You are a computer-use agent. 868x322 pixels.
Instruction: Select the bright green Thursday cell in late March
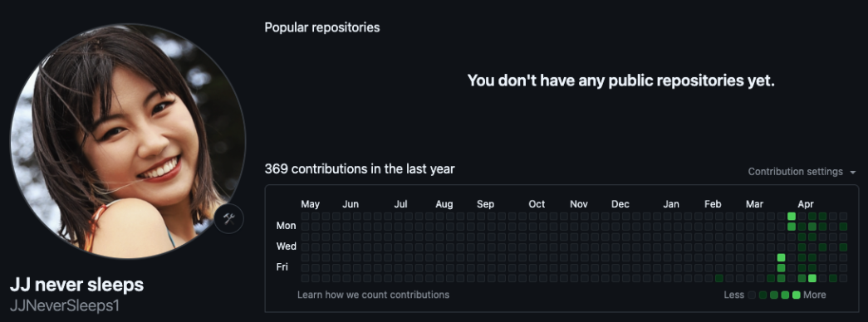click(781, 257)
